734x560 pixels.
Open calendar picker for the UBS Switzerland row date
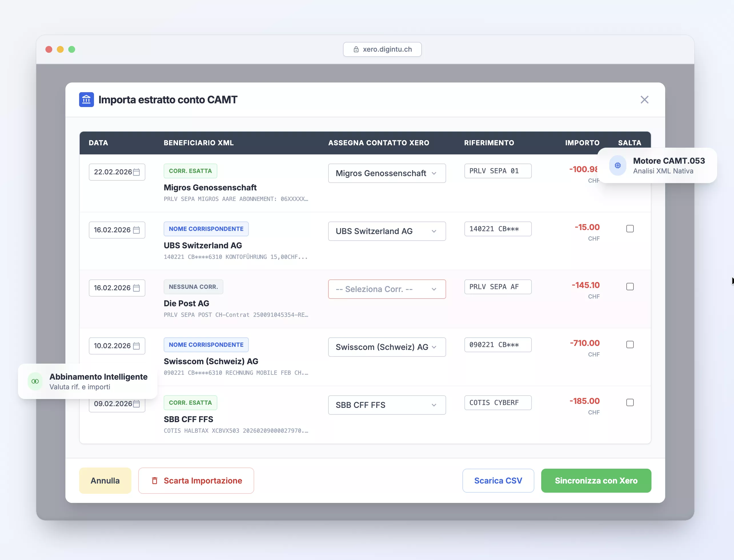click(137, 230)
